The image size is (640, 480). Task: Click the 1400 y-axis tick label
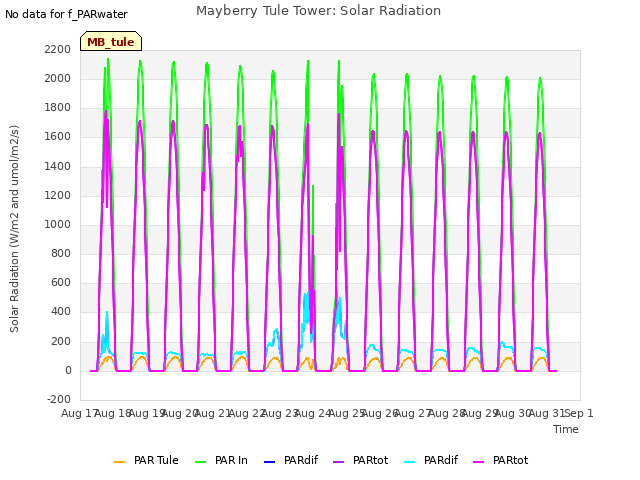58,166
